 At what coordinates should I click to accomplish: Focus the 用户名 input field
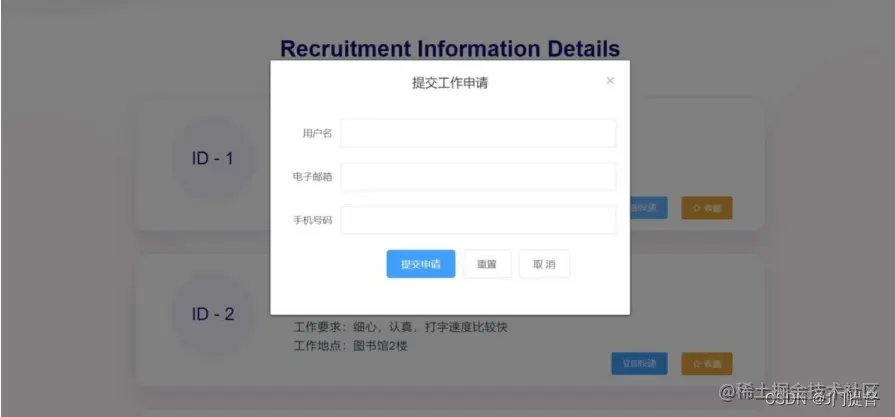(478, 133)
